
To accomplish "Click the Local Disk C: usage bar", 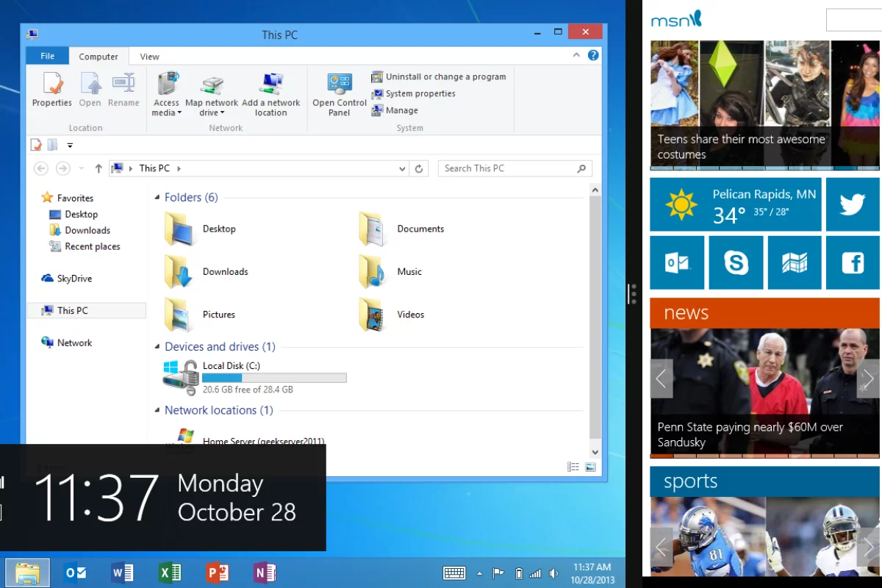I will tap(274, 377).
